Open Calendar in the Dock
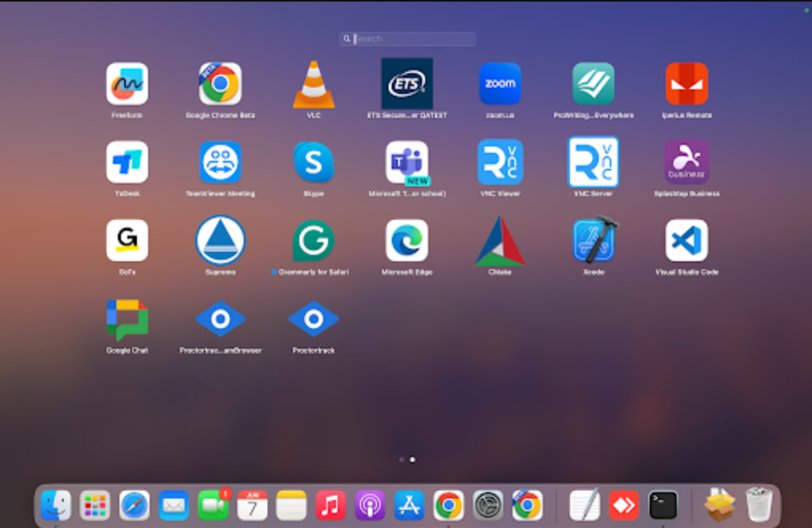 point(252,505)
